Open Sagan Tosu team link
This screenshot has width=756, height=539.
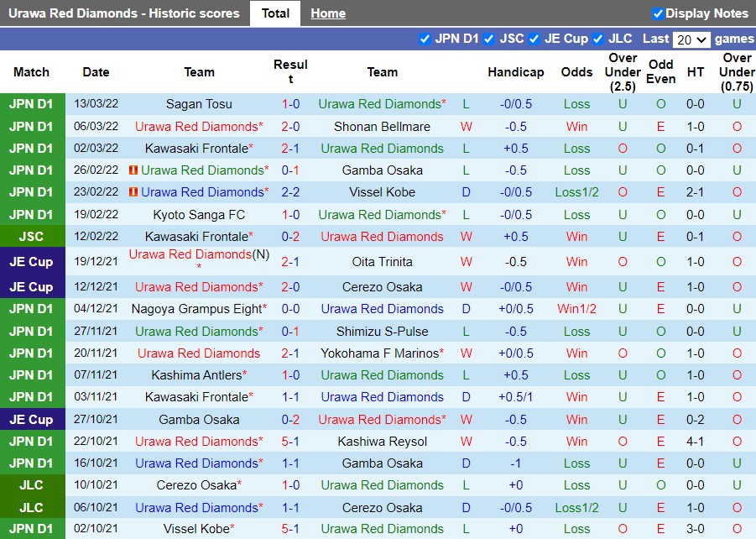(x=199, y=104)
